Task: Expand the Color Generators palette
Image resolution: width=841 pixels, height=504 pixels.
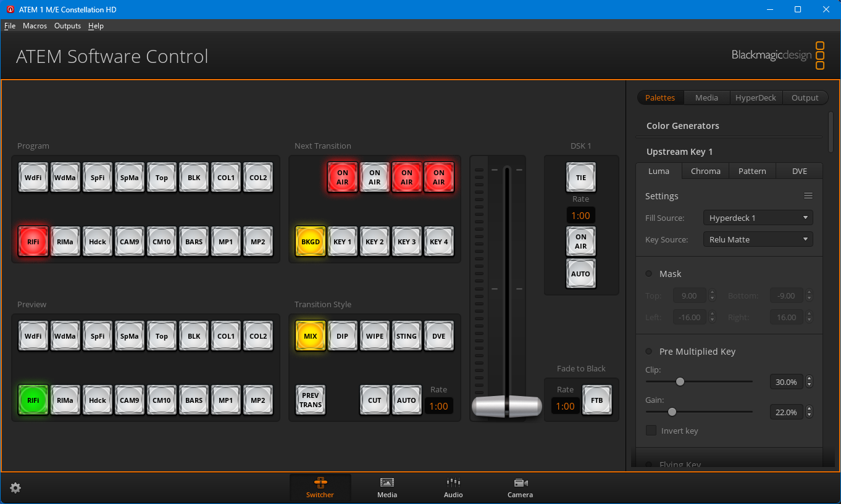Action: (683, 126)
